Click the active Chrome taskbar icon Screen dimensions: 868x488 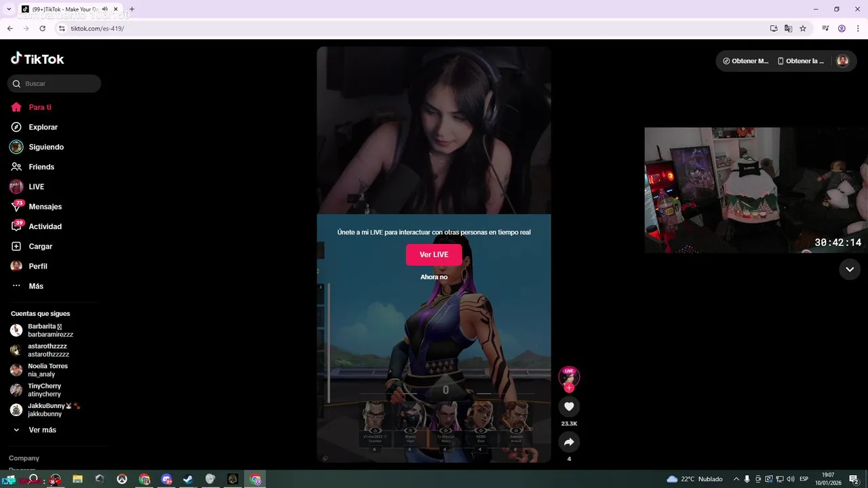click(x=256, y=479)
